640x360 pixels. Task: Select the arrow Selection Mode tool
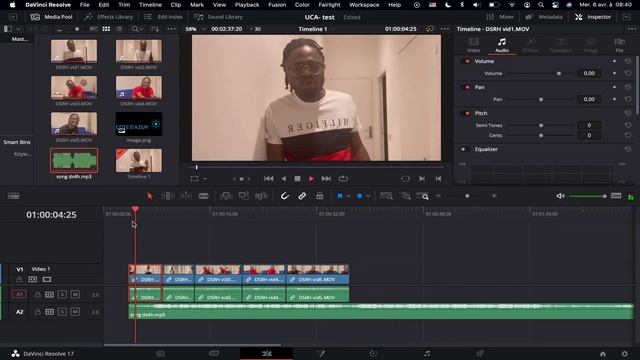pyautogui.click(x=149, y=196)
